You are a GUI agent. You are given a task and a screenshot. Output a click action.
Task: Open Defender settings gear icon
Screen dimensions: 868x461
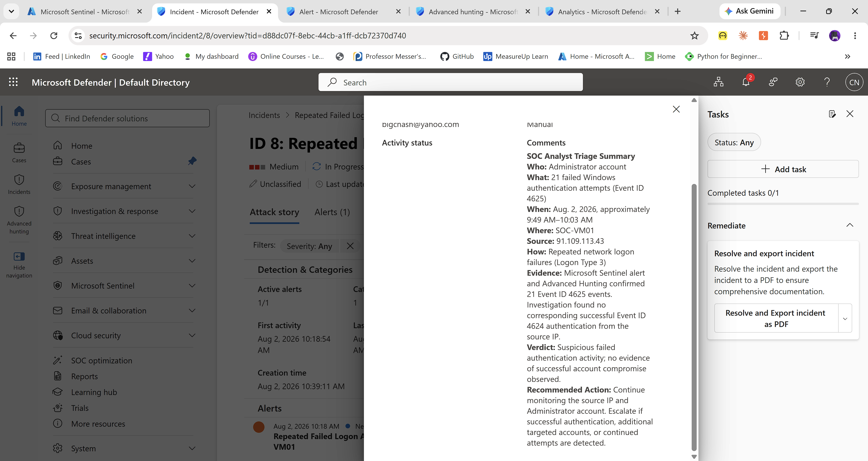[800, 82]
